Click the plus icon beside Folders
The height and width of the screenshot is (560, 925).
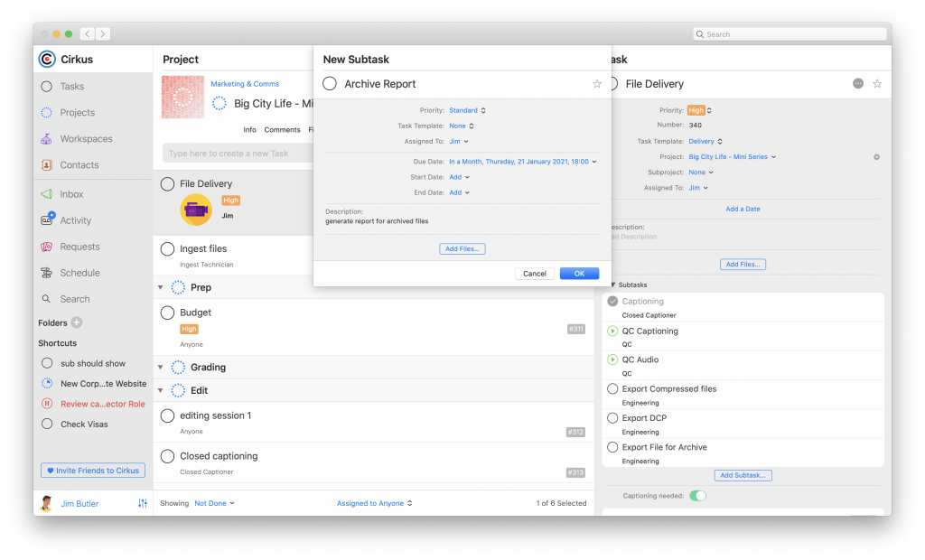[x=77, y=322]
